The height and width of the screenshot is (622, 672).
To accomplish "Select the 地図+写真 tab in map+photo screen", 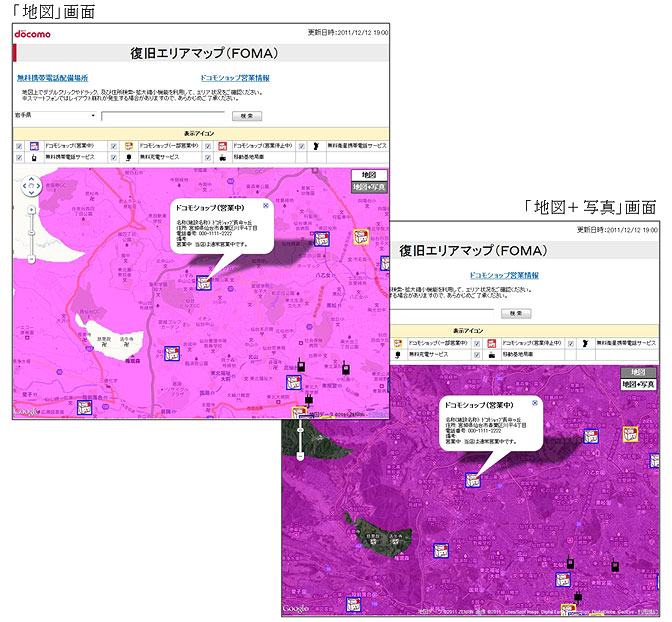I will (638, 384).
